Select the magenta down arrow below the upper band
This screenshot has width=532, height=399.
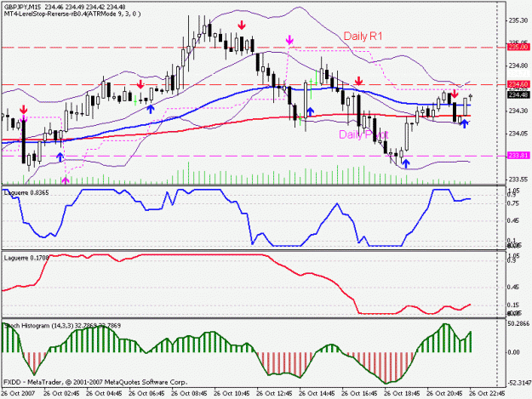click(289, 40)
